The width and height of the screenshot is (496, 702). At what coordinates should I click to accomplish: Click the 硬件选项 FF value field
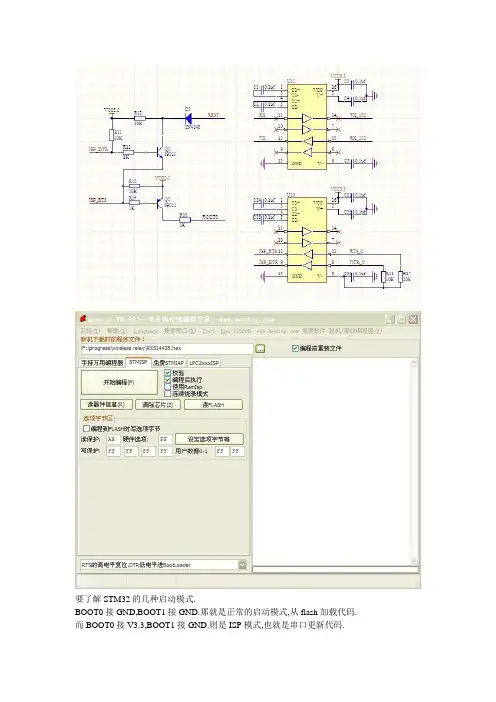click(165, 440)
